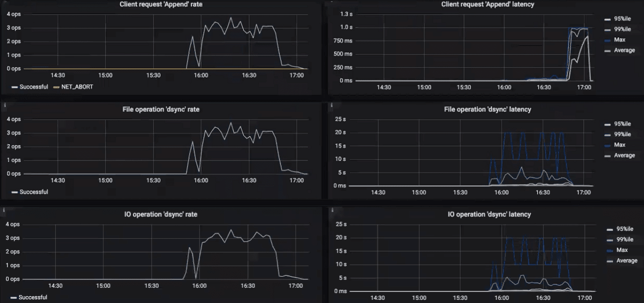
Task: Toggle Max series in Append latency legend
Action: pyautogui.click(x=619, y=40)
